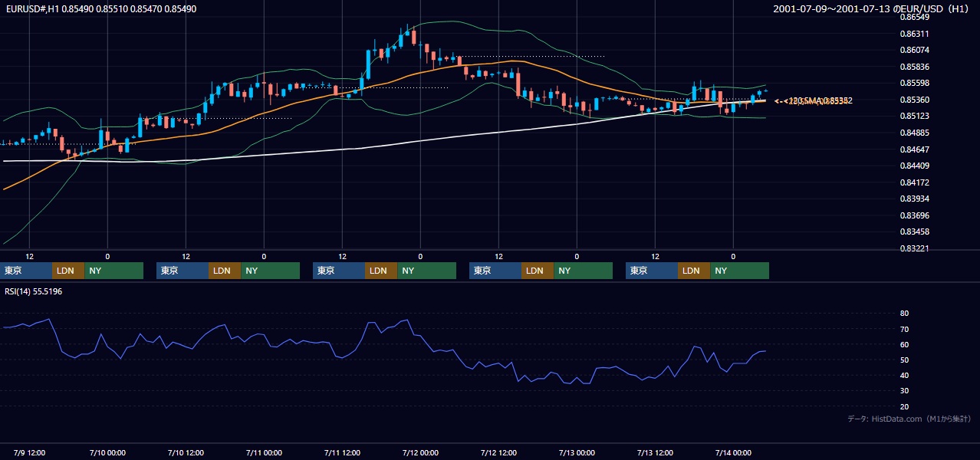Click the last NY session block
Image resolution: width=980 pixels, height=460 pixels.
click(x=739, y=271)
